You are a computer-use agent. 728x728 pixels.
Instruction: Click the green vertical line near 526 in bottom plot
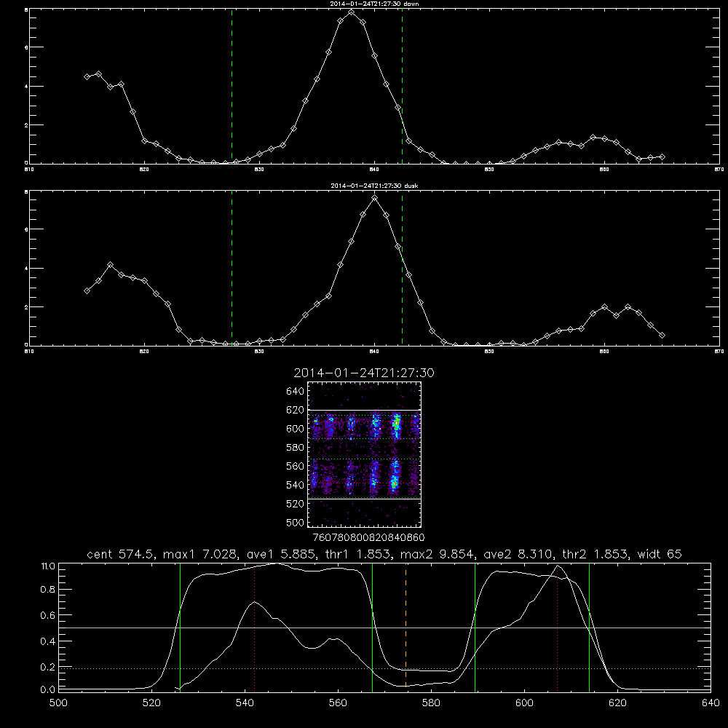click(x=180, y=628)
